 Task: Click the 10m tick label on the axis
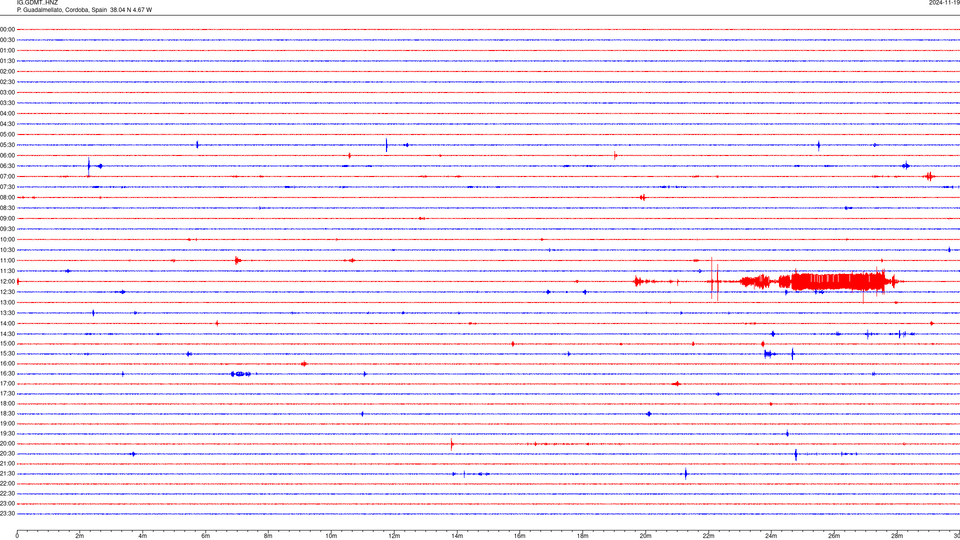[x=331, y=536]
